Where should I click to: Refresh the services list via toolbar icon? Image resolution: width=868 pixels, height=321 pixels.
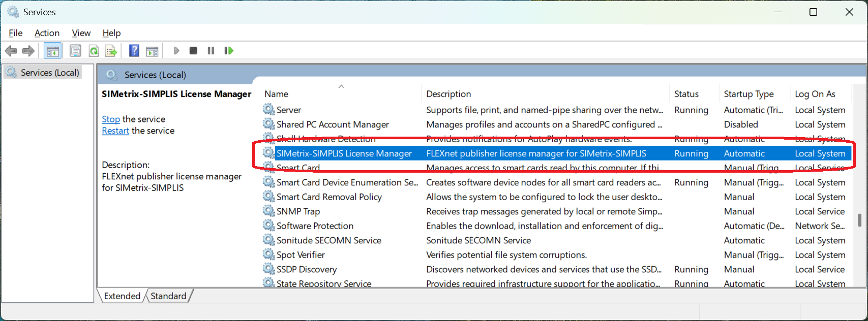coord(94,51)
